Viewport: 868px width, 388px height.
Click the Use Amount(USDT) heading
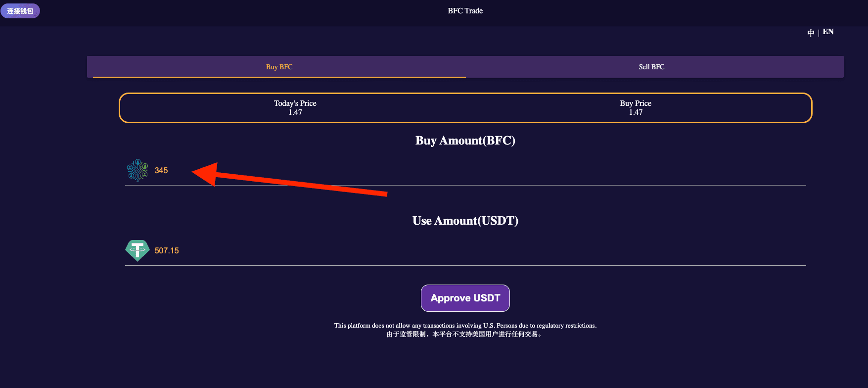coord(465,221)
